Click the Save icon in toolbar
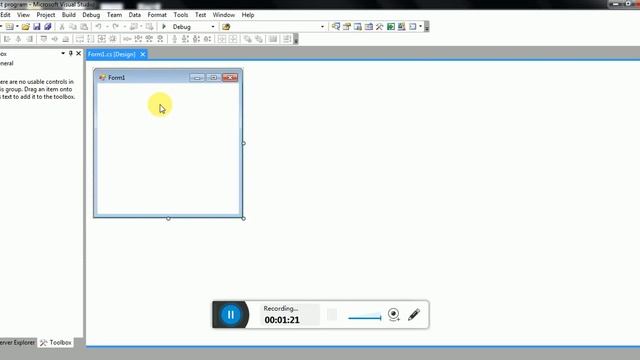640x360 pixels. (x=37, y=27)
